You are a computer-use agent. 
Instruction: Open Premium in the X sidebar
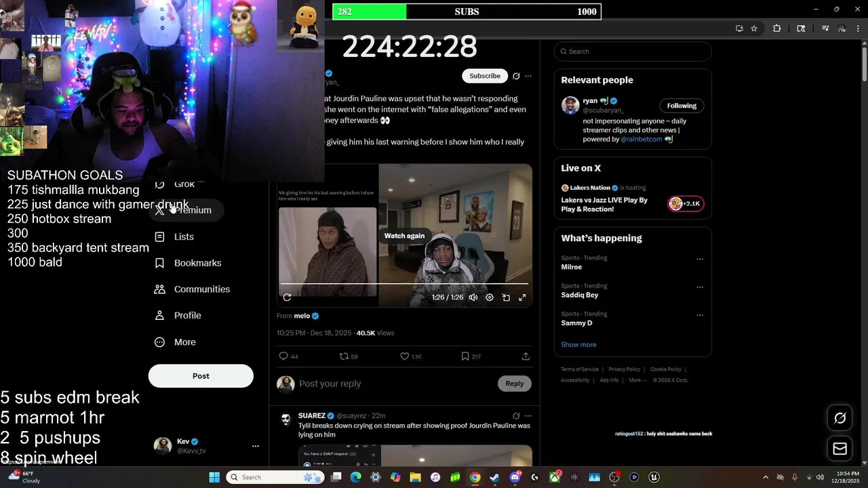pos(186,210)
